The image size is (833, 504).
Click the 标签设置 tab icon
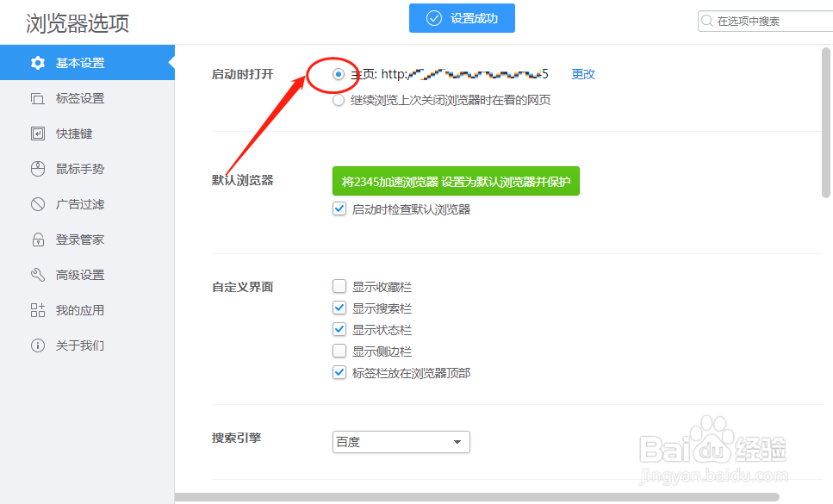[38, 98]
